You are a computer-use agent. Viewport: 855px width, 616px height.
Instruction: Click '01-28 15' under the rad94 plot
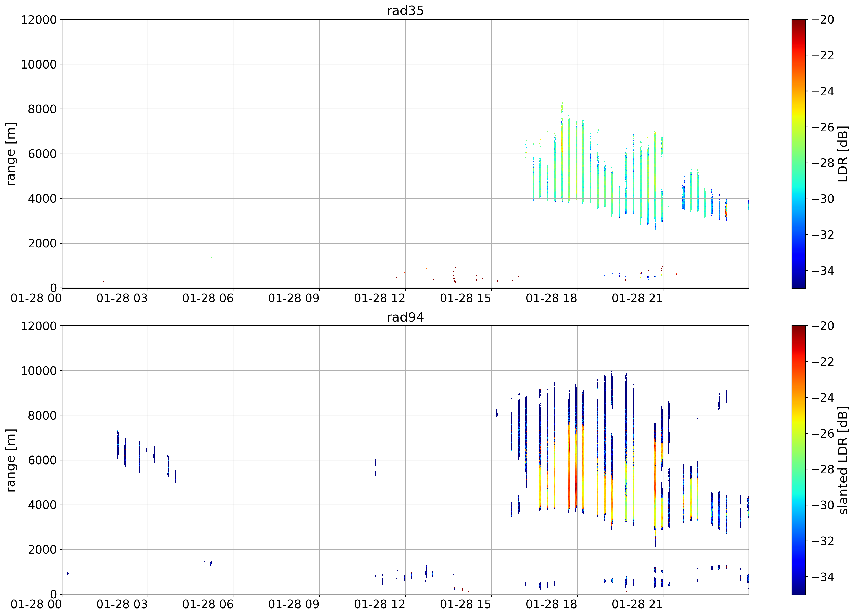pyautogui.click(x=466, y=605)
